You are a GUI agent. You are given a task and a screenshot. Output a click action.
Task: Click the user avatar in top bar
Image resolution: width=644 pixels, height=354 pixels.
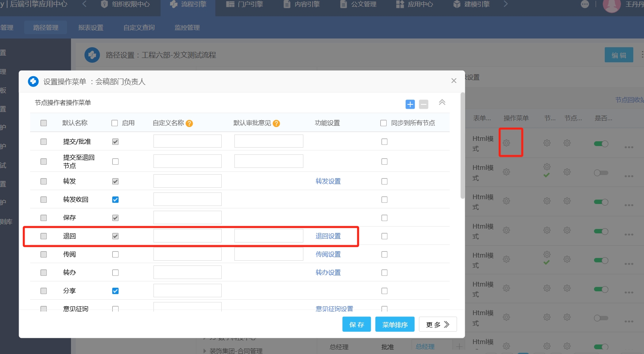point(611,5)
